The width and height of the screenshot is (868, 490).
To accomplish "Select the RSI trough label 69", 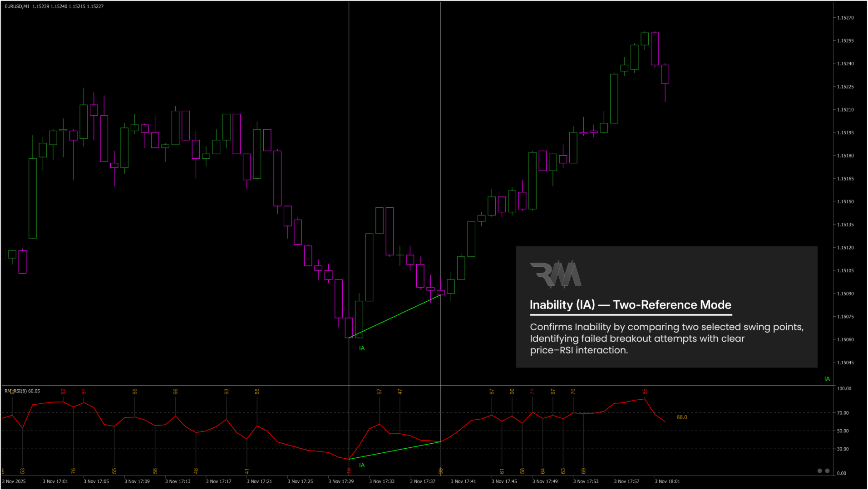I will pyautogui.click(x=584, y=471).
